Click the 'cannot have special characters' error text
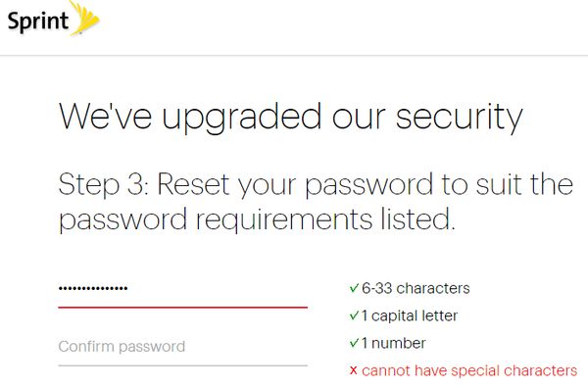Viewport: 588px width, 388px height. pos(469,370)
